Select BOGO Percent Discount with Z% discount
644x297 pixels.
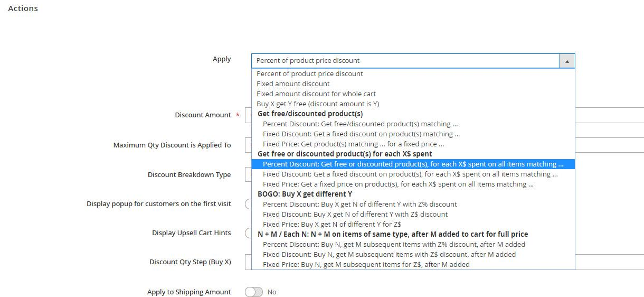[x=413, y=204]
